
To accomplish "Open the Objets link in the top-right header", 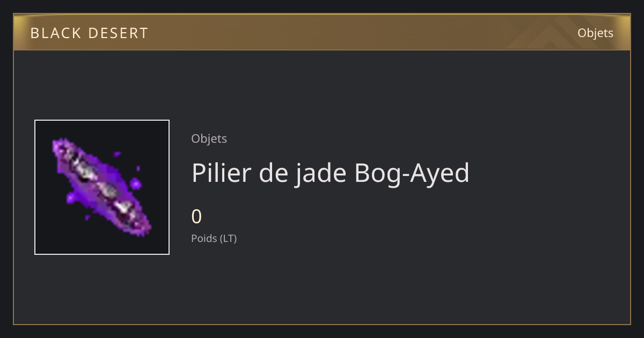I will 595,33.
